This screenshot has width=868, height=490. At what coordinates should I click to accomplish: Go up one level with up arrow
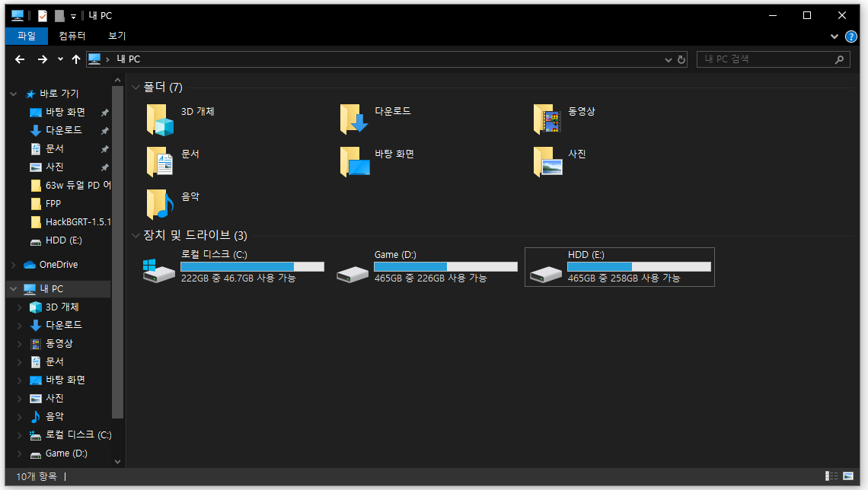76,59
